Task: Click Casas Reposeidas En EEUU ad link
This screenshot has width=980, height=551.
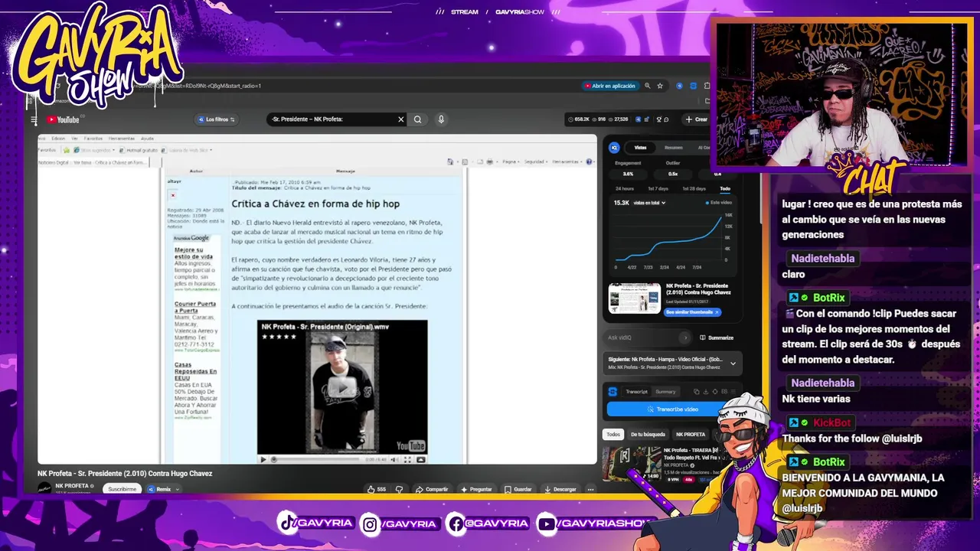Action: (195, 371)
